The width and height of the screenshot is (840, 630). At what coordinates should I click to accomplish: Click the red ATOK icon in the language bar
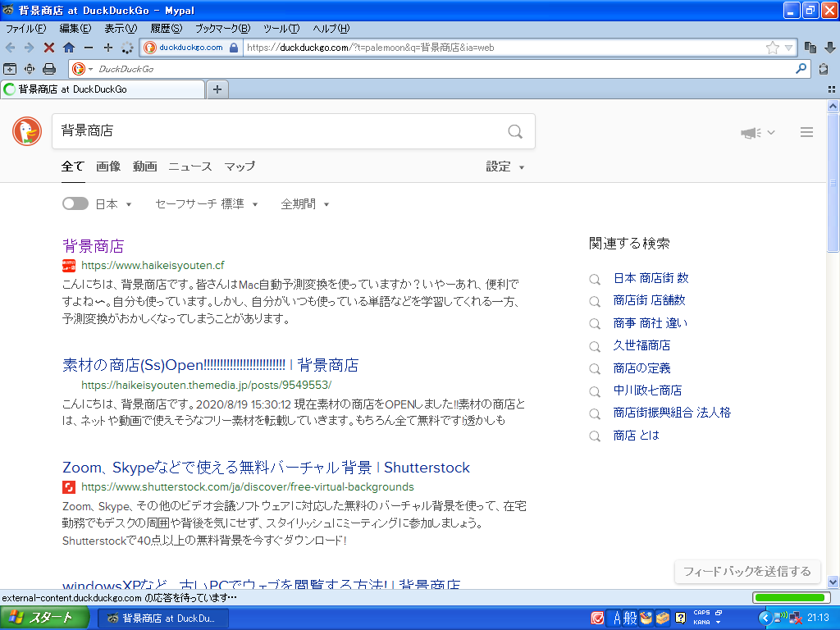coord(597,619)
